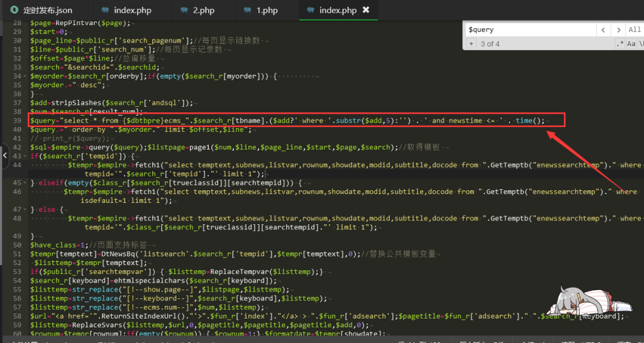Viewport: 644px width, 343px height.
Task: Click the PHP elephant icon on 1.php tab
Action: pos(248,10)
